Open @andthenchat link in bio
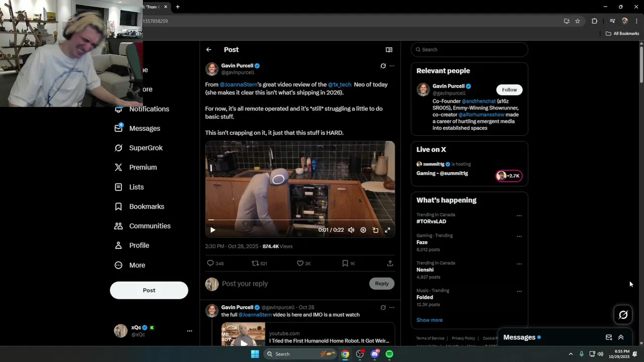The width and height of the screenshot is (644, 362). pyautogui.click(x=478, y=101)
